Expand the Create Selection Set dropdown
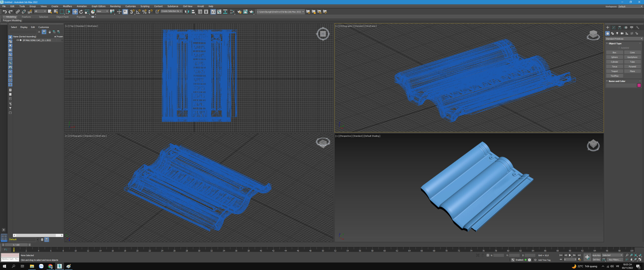Viewport: 644px width, 270px height. pyautogui.click(x=181, y=11)
